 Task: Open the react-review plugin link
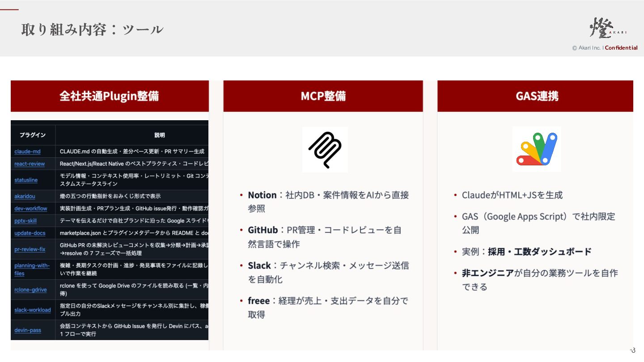[x=30, y=164]
